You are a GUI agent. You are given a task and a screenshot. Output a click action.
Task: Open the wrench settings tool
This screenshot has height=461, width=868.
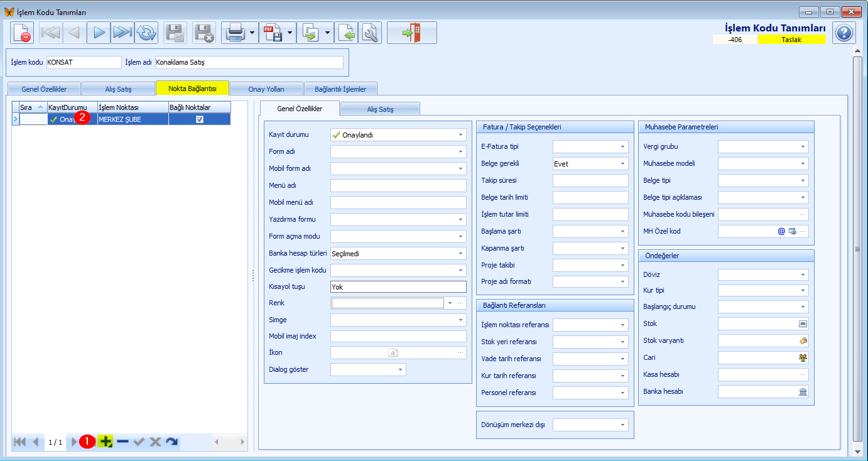coord(370,33)
